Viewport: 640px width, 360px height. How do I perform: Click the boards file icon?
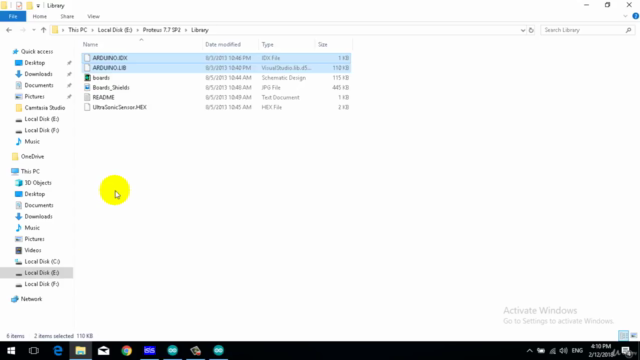[87, 78]
